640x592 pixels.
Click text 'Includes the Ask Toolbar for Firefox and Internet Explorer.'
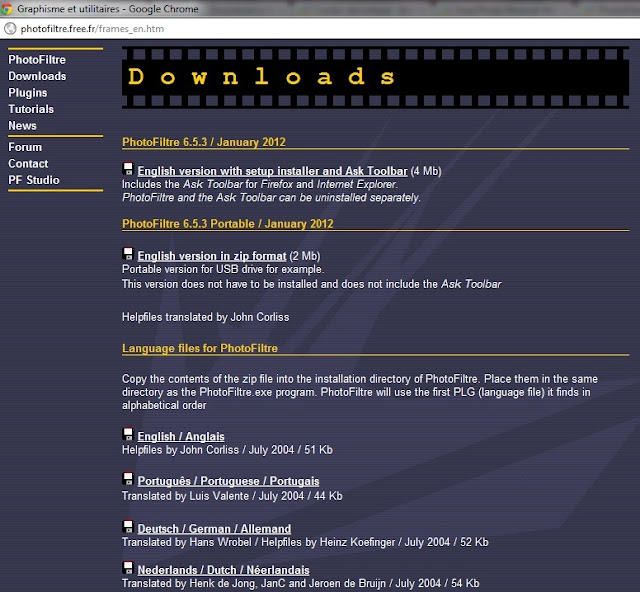click(260, 185)
